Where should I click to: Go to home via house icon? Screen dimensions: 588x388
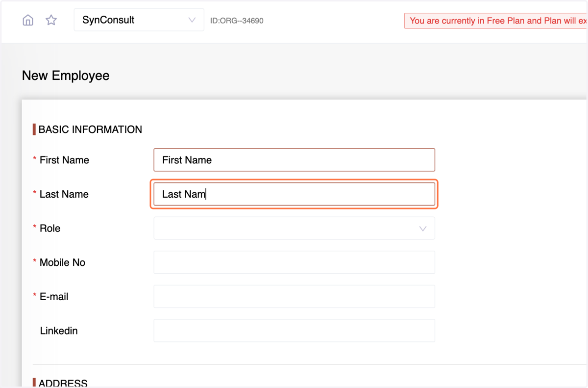(x=28, y=20)
